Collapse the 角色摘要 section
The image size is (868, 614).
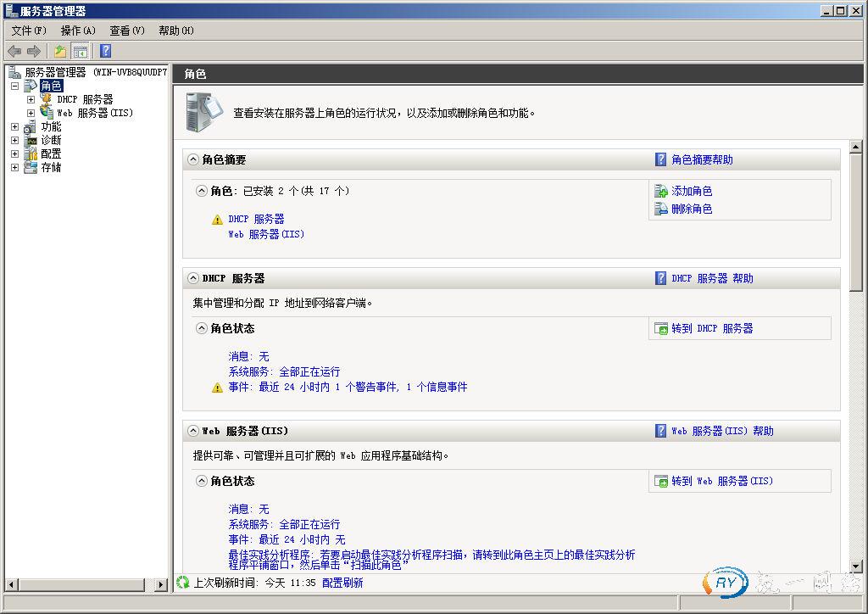click(193, 159)
